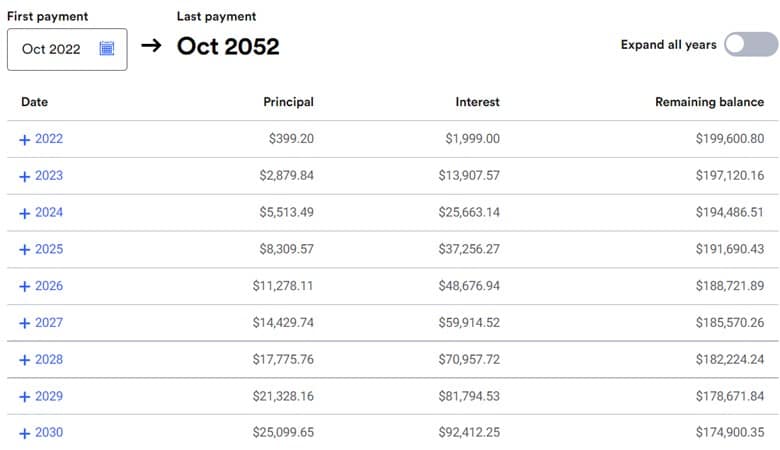
Task: Click the Date column header
Action: coord(34,102)
